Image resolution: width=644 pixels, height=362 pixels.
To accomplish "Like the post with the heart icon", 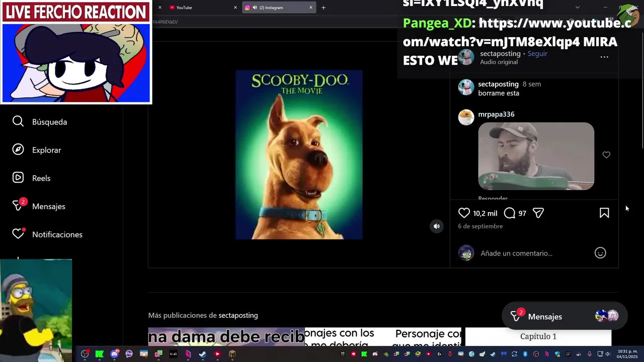I will pyautogui.click(x=464, y=213).
